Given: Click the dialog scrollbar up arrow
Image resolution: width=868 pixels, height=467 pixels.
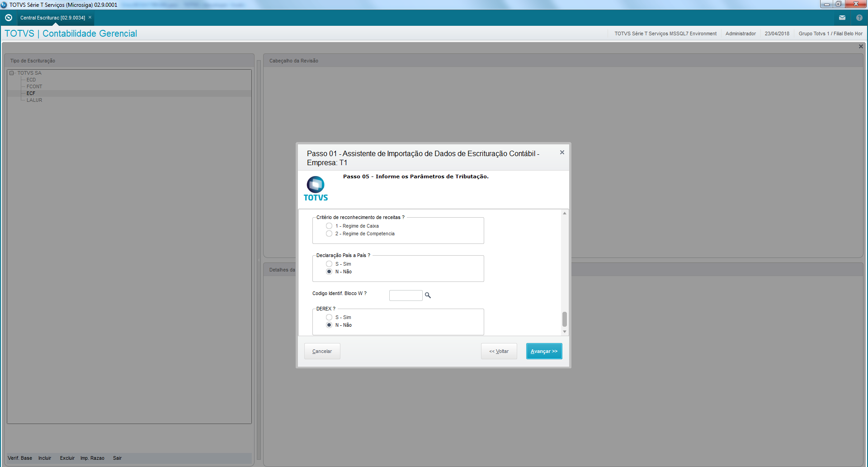Looking at the screenshot, I should pos(564,213).
